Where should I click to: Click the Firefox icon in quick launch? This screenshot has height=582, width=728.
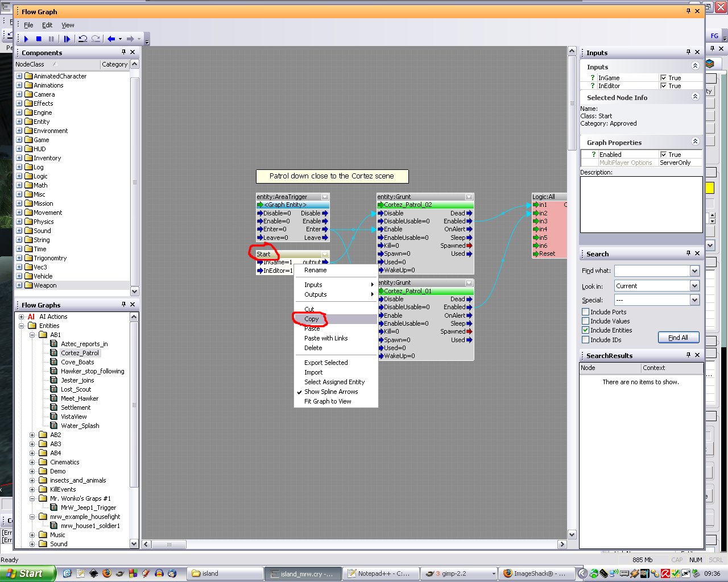click(106, 573)
